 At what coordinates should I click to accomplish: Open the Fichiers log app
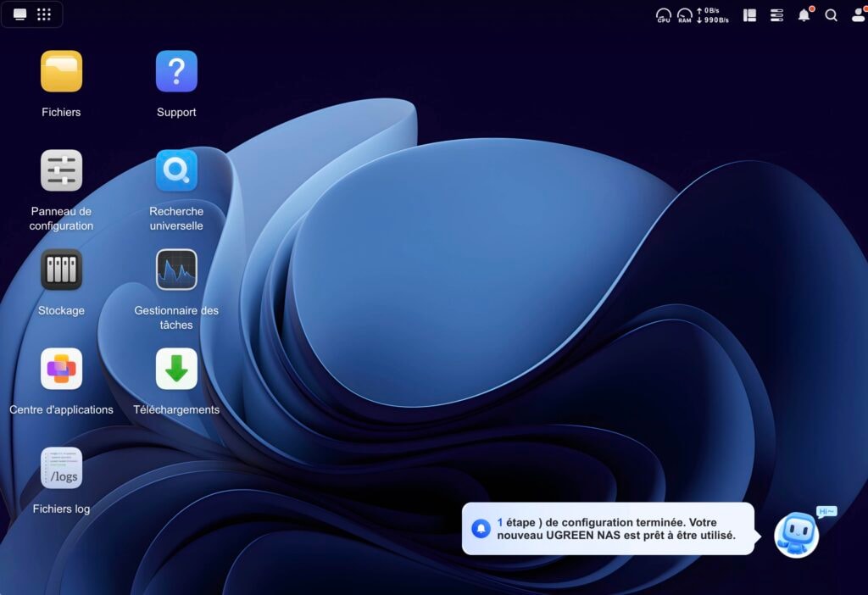coord(61,468)
